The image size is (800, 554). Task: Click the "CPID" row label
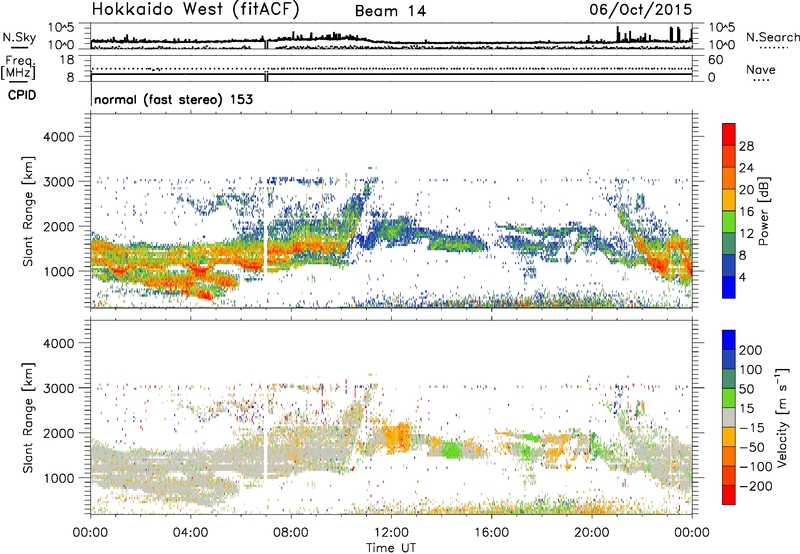tap(22, 95)
